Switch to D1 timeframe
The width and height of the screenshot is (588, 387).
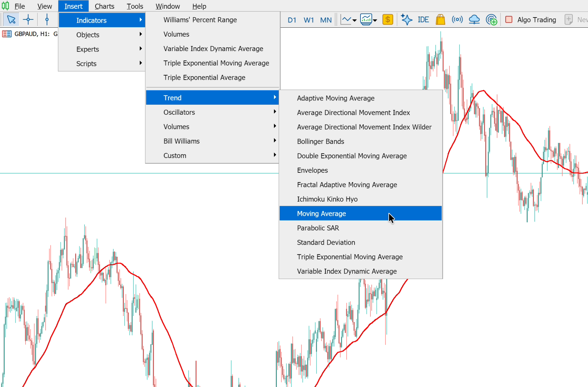pyautogui.click(x=292, y=20)
